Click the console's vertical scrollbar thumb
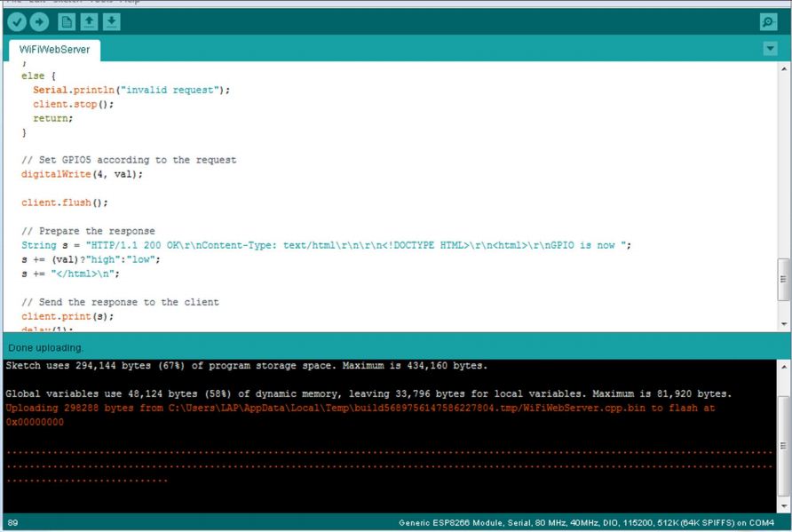This screenshot has height=532, width=792. (x=783, y=446)
